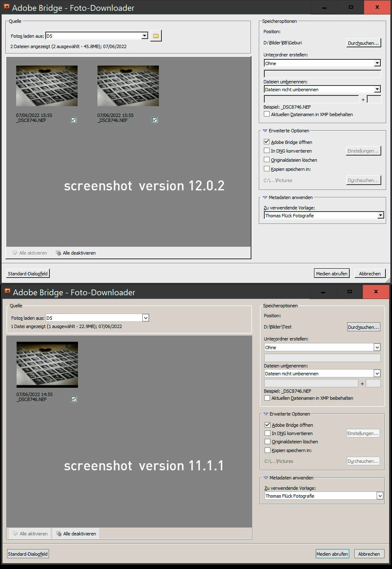Click 'Durchsuchen...' beside C:\...\Pictures in version 11.1.1 window
Viewport: 392px width, 569px height.
point(363,461)
